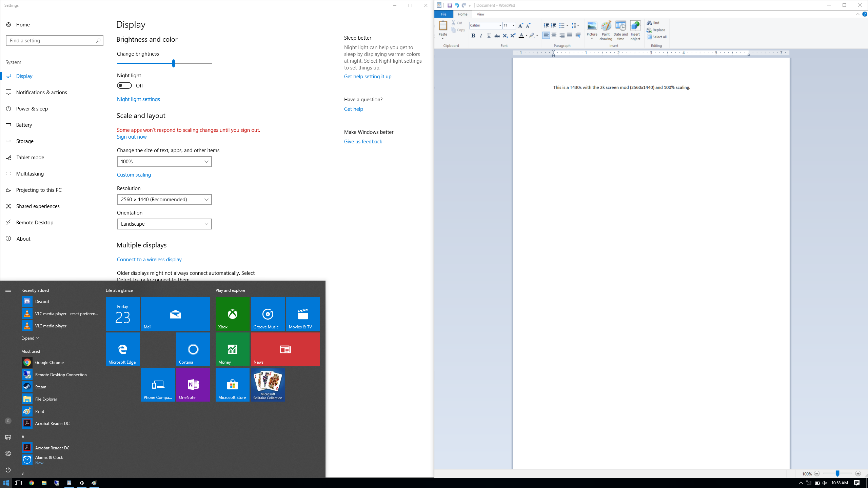Click the Insert object icon
The image size is (868, 488).
pyautogui.click(x=635, y=30)
